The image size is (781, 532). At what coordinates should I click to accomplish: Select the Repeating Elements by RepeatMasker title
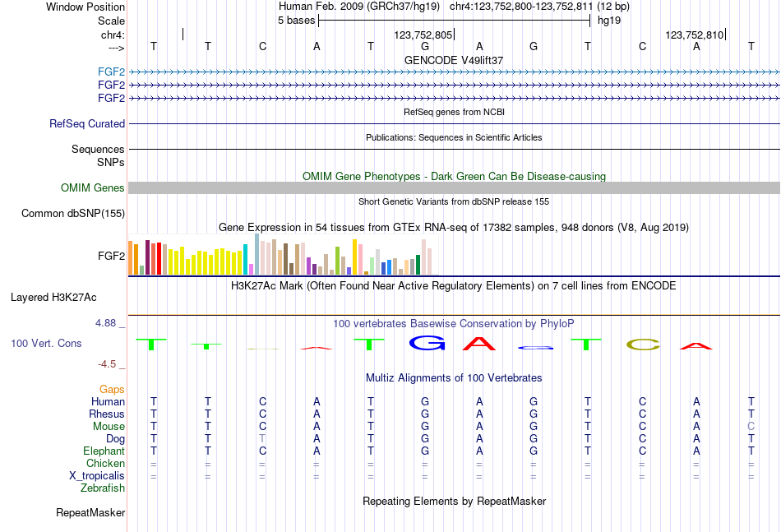(454, 501)
